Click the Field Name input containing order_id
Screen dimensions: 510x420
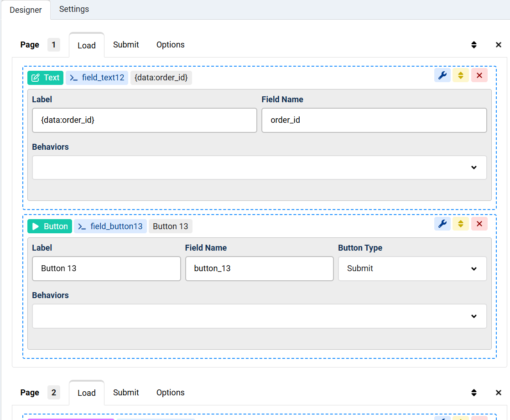(x=374, y=120)
